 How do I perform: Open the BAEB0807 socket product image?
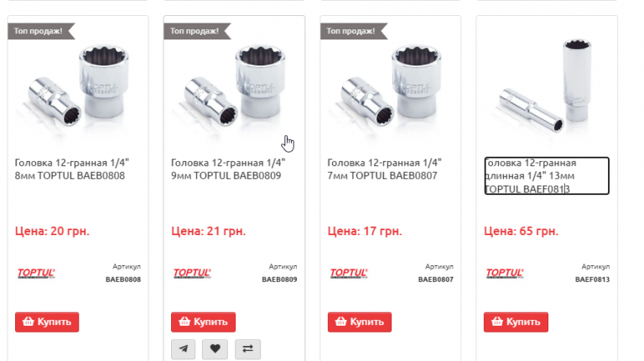point(391,86)
